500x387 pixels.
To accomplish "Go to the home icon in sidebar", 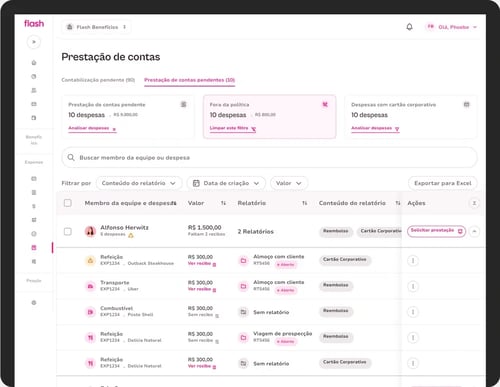I will [34, 63].
